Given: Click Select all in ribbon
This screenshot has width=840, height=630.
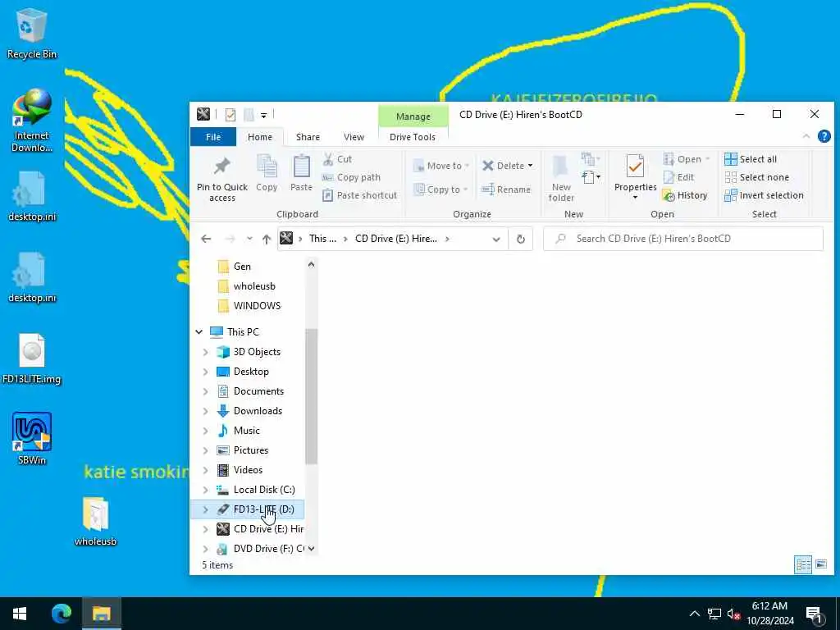Looking at the screenshot, I should (x=750, y=159).
